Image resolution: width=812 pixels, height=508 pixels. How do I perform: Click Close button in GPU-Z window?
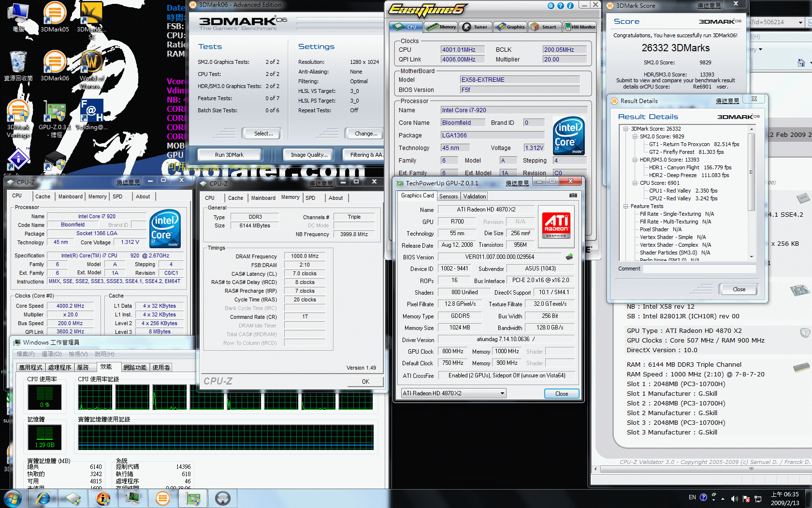(x=562, y=394)
